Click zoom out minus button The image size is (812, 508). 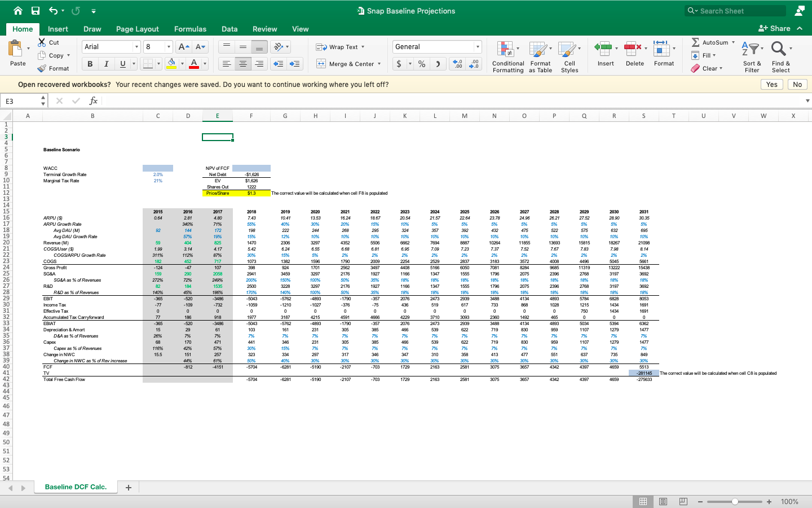pos(700,501)
